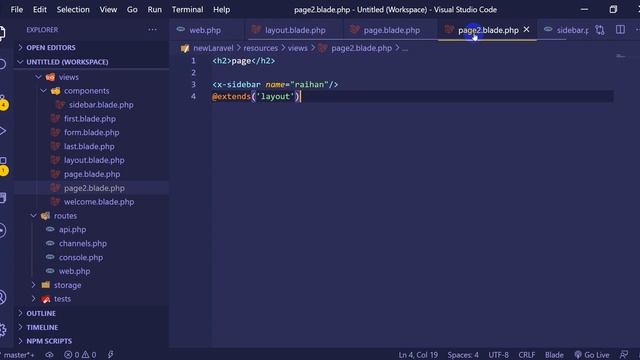Open the Manage gear icon

pyautogui.click(x=2, y=329)
